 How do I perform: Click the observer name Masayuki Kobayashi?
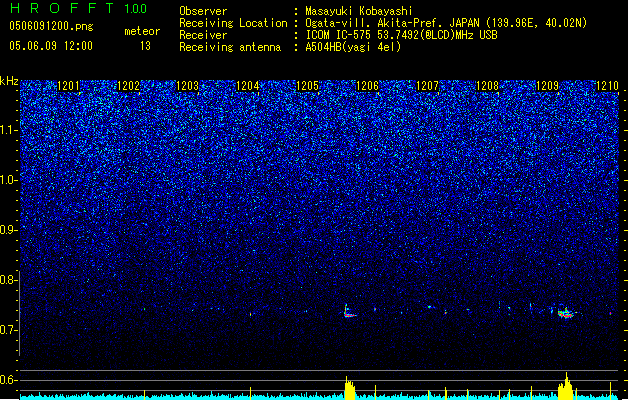pyautogui.click(x=359, y=11)
